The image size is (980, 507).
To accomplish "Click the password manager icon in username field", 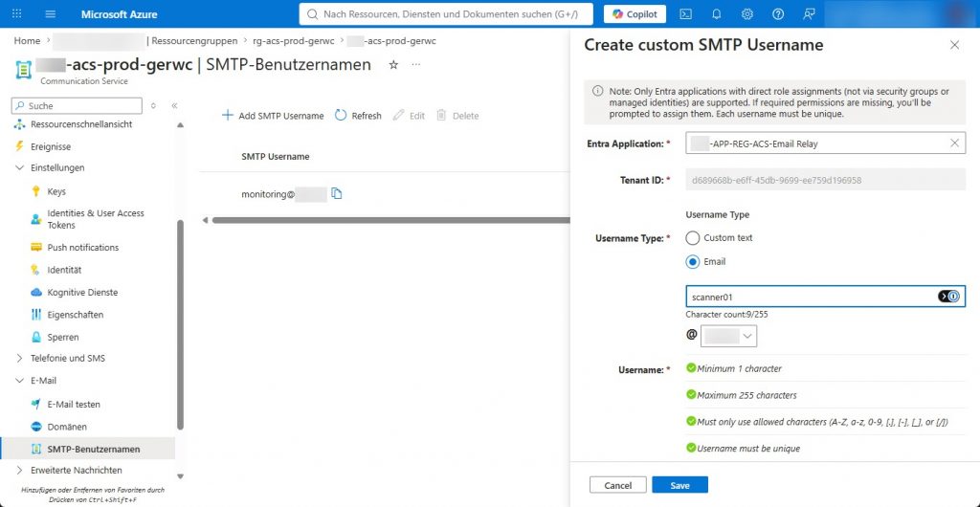I will tap(948, 297).
